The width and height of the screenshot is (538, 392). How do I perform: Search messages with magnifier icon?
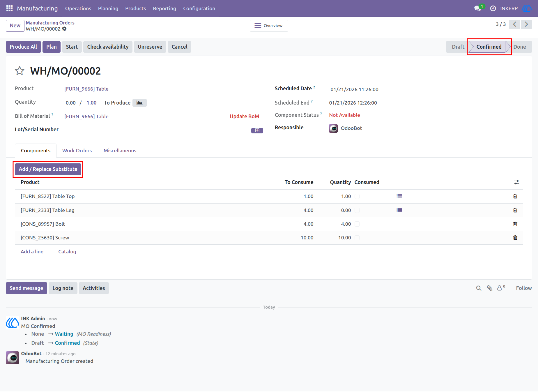[x=479, y=288]
